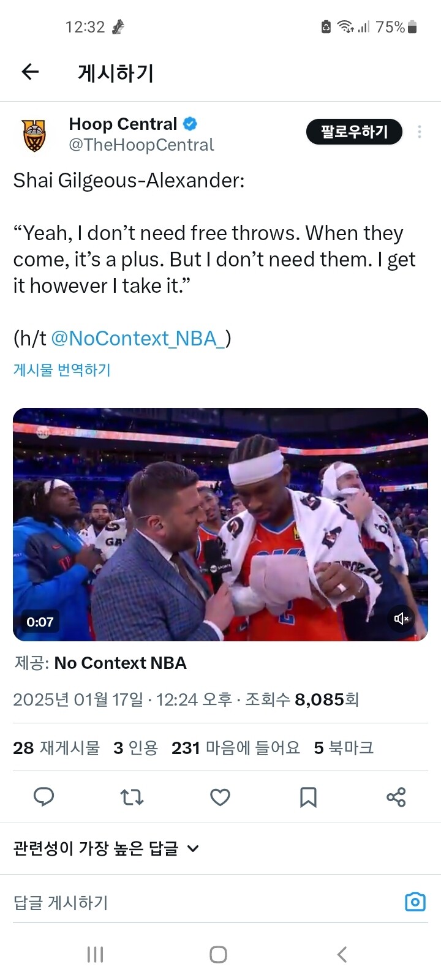View the 231 마음에 들어요 list
441x980 pixels.
[236, 748]
